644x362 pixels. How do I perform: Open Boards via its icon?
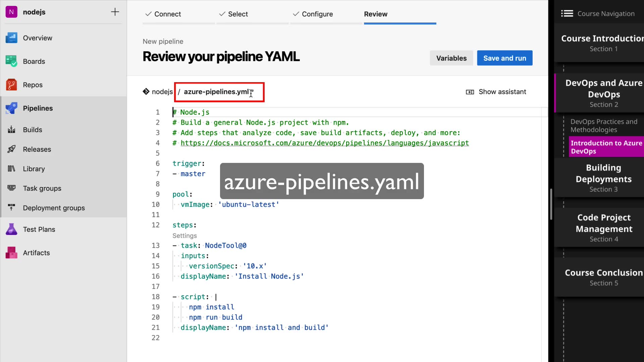coord(11,61)
